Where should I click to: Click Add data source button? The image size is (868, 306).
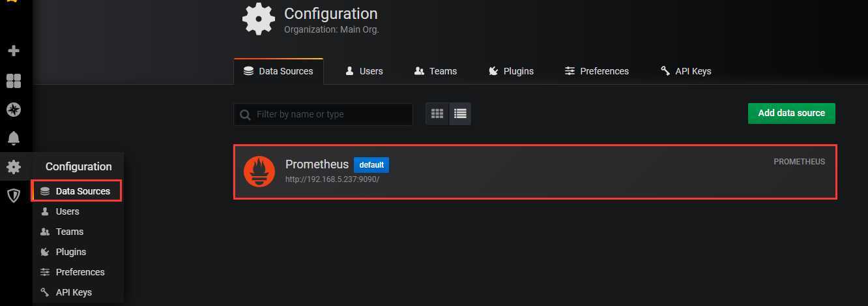[x=791, y=113]
